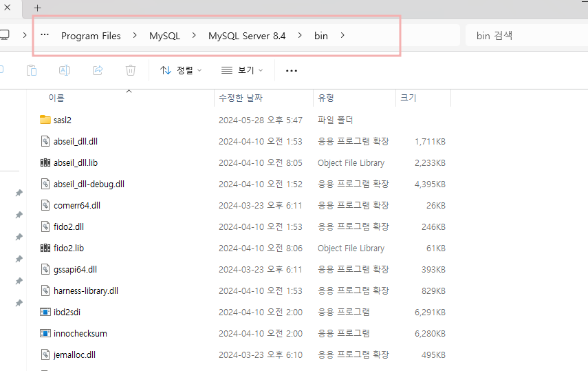This screenshot has height=371, width=588.
Task: Select the file name jemalloc.dll
Action: coord(74,355)
